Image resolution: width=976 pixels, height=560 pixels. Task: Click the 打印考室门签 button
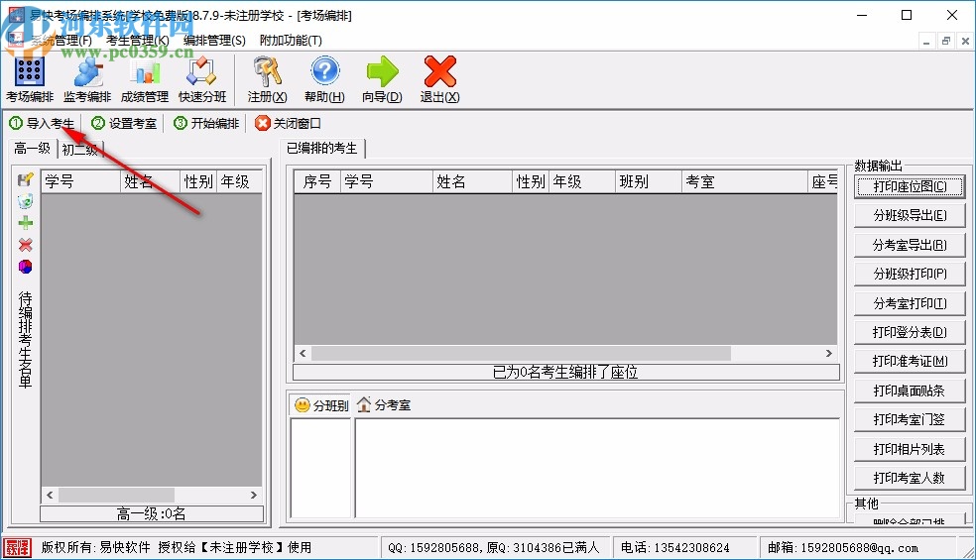click(910, 419)
